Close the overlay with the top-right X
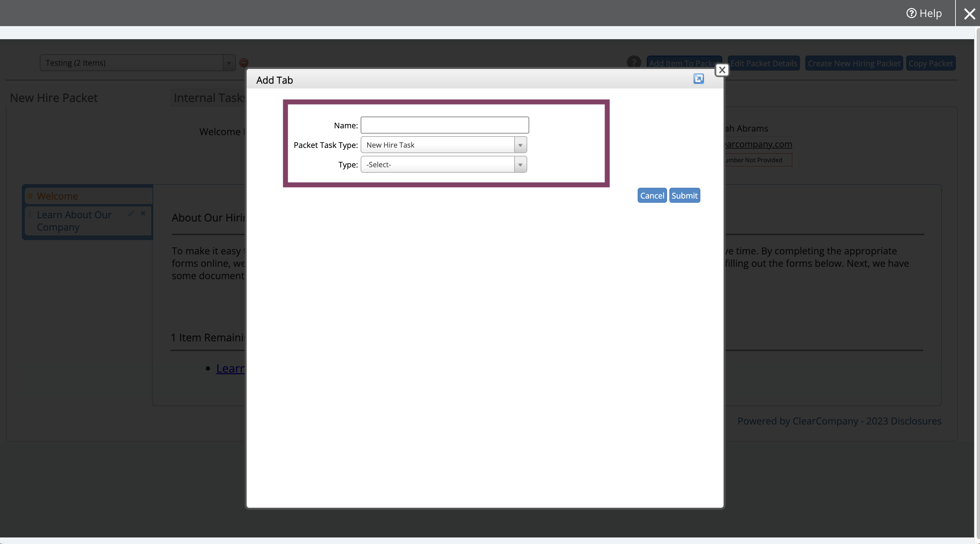Viewport: 980px width, 544px height. tap(969, 14)
